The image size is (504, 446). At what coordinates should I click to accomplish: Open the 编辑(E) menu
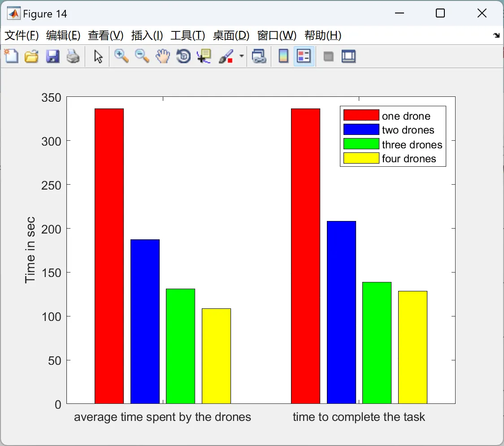coord(63,35)
